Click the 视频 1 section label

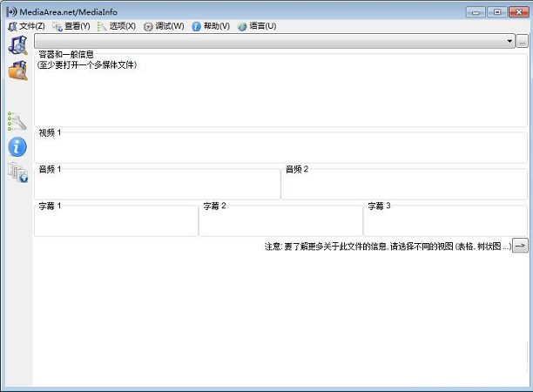pos(50,132)
